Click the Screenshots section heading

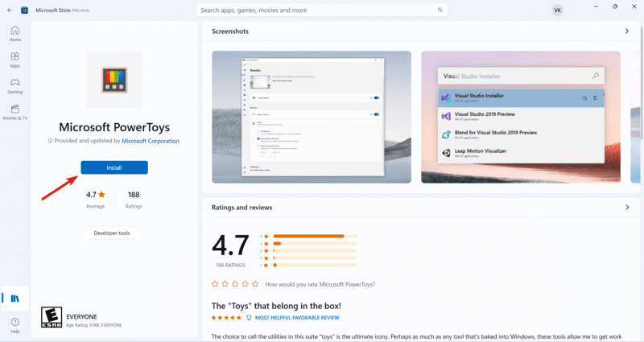click(230, 31)
